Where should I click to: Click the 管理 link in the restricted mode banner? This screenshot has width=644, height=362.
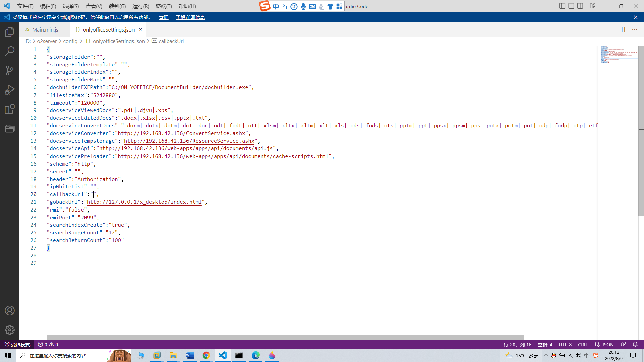tap(164, 17)
